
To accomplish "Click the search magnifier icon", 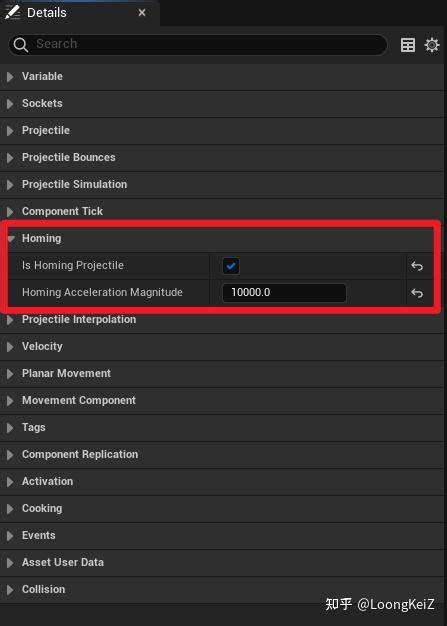I will pos(20,45).
